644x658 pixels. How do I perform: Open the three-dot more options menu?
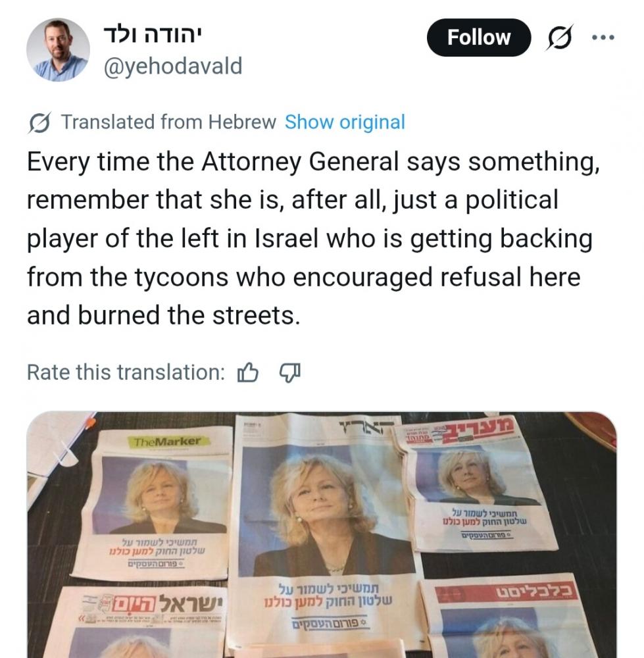pos(603,38)
